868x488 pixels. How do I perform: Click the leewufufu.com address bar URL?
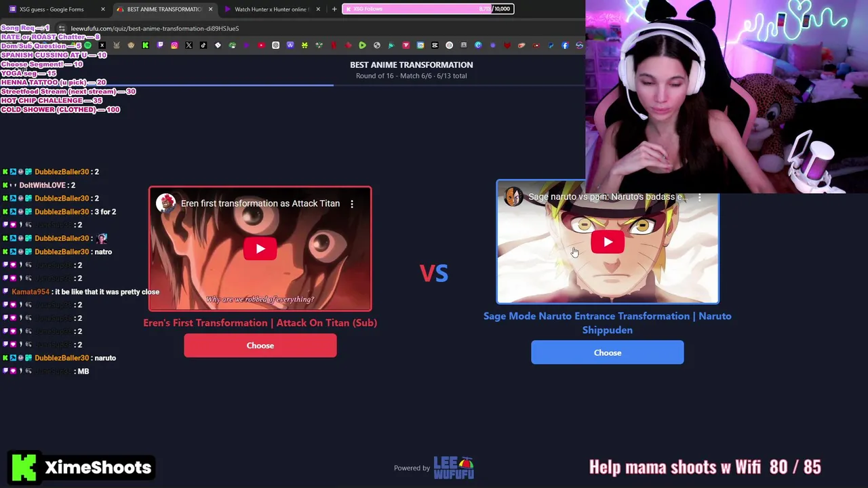click(155, 28)
